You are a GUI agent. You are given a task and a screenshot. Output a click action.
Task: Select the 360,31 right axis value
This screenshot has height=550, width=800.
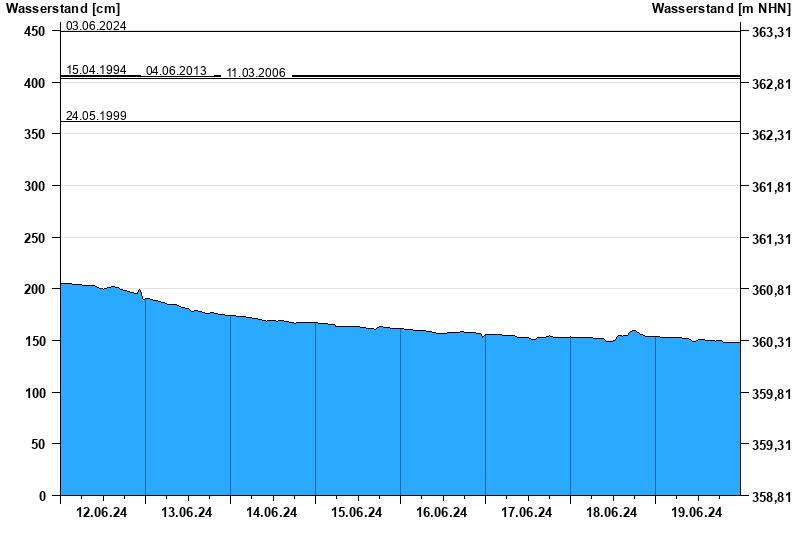(x=770, y=342)
